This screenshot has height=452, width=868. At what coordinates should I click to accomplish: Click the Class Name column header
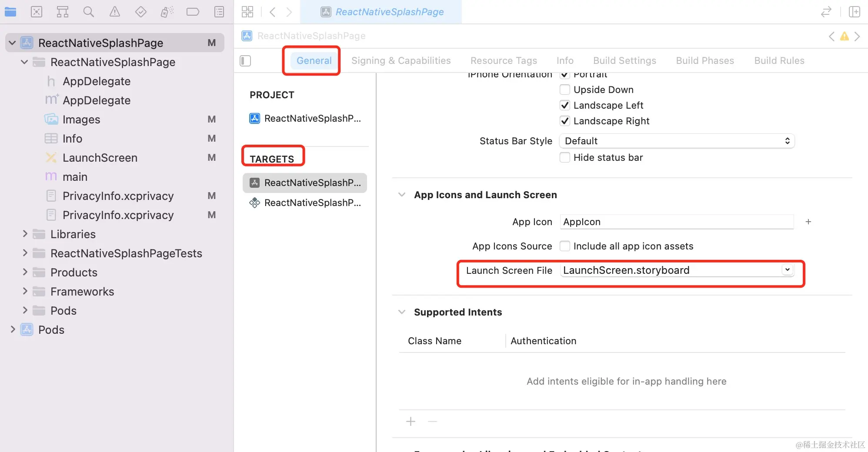[x=434, y=341]
